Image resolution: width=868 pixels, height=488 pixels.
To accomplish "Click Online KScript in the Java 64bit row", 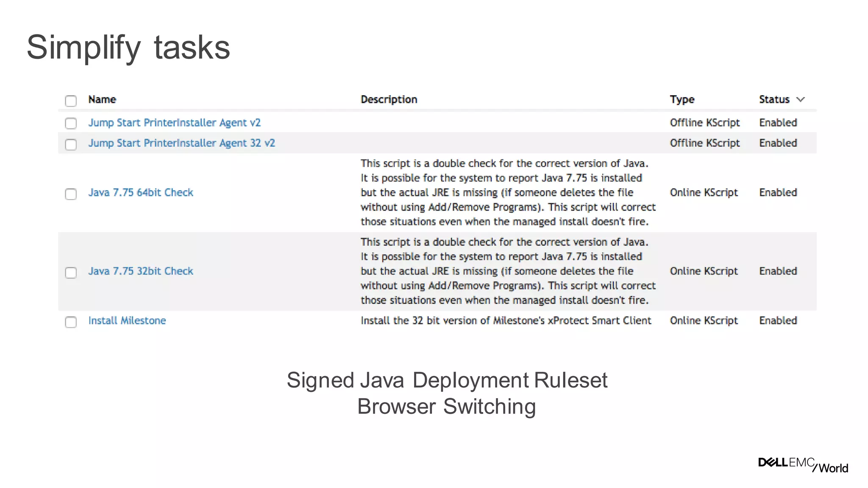I will tap(704, 193).
